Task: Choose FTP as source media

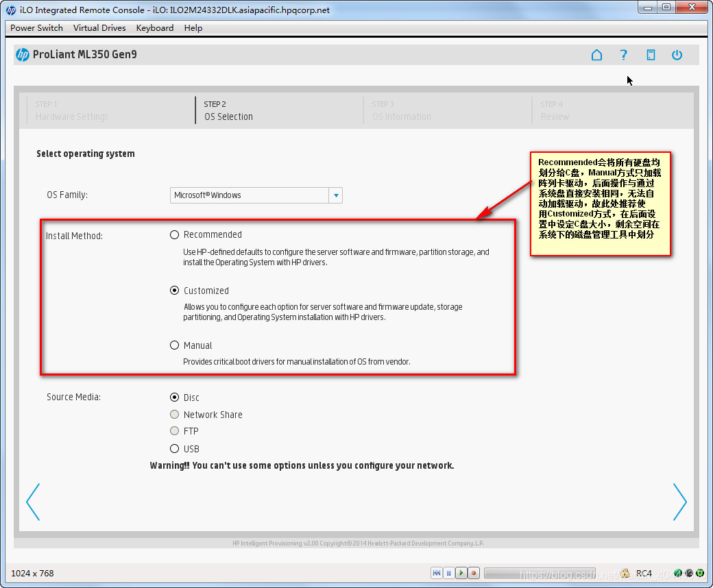Action: coord(174,431)
